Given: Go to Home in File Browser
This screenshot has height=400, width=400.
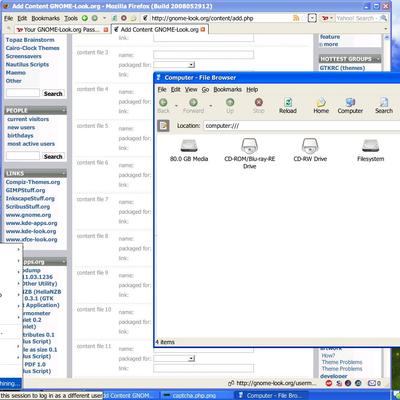Looking at the screenshot, I should 321,105.
